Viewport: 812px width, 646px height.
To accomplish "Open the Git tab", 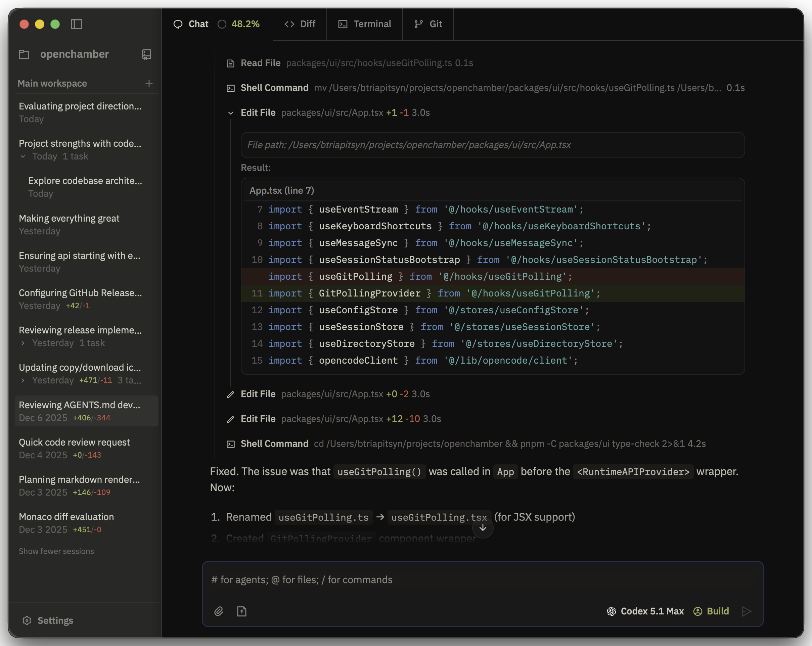I will (x=428, y=24).
